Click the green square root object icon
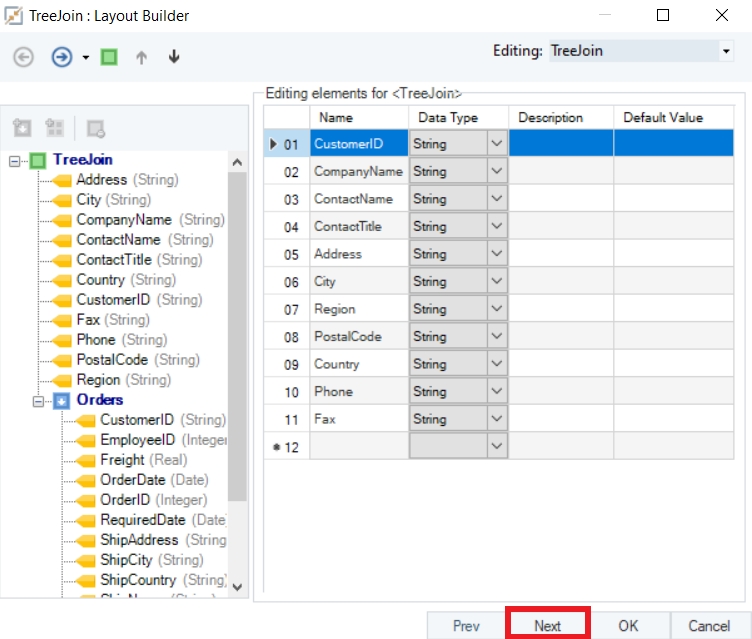Screen dimensions: 752x639 (x=109, y=57)
